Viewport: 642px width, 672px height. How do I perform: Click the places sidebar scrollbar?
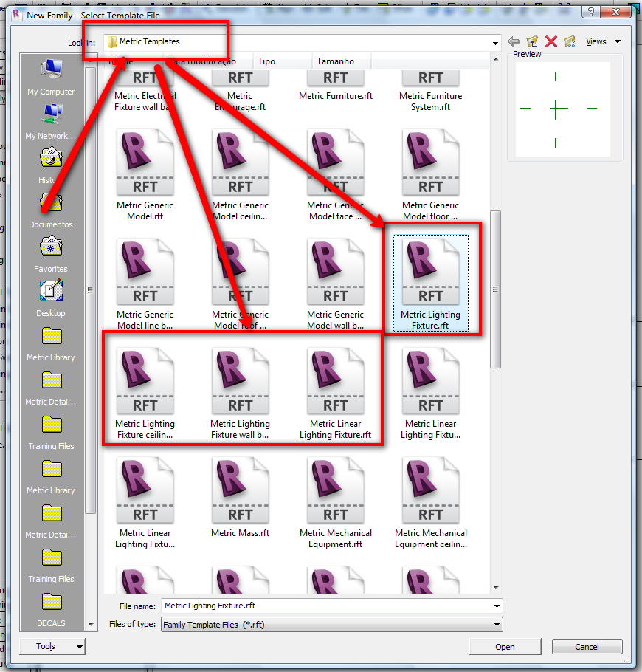click(x=90, y=290)
